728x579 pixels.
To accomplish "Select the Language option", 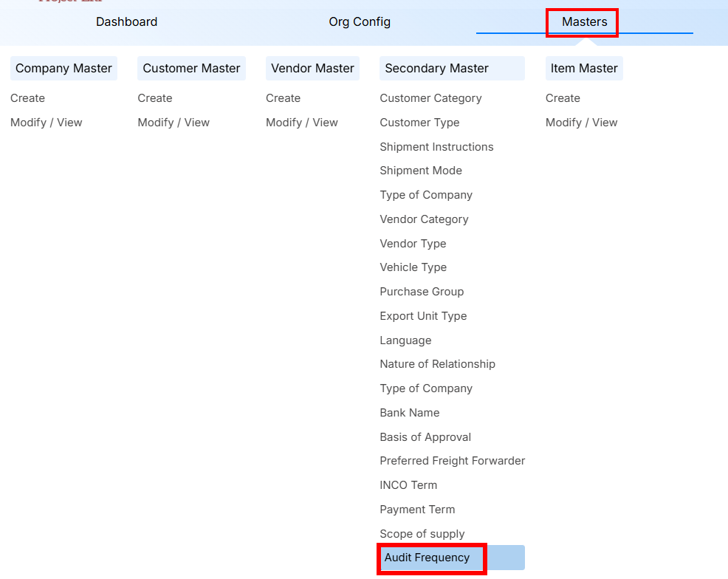I will click(405, 340).
